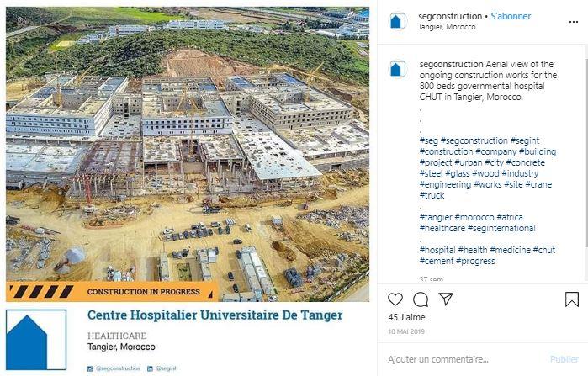Open the #healthcare hashtag
The width and height of the screenshot is (588, 376).
coord(442,228)
